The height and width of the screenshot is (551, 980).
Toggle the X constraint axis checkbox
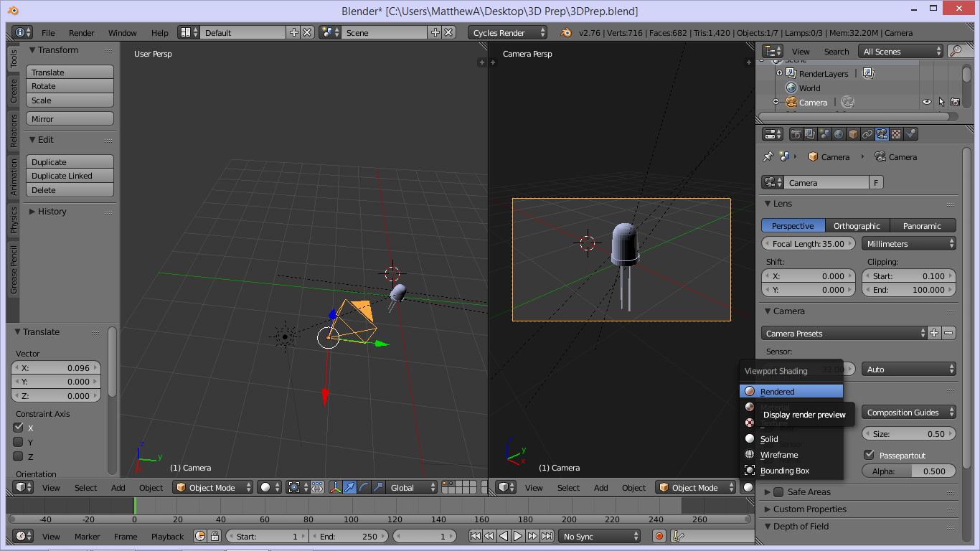(19, 428)
